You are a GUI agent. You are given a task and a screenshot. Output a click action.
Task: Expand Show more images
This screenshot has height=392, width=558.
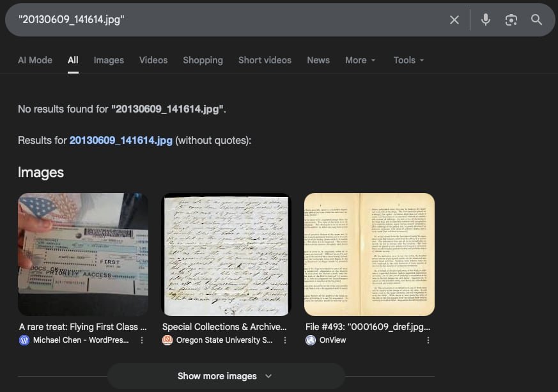pos(226,376)
